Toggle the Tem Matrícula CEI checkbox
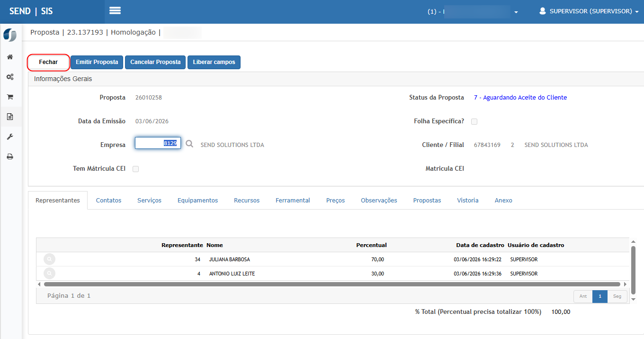Screen dimensions: 644x339 point(135,169)
